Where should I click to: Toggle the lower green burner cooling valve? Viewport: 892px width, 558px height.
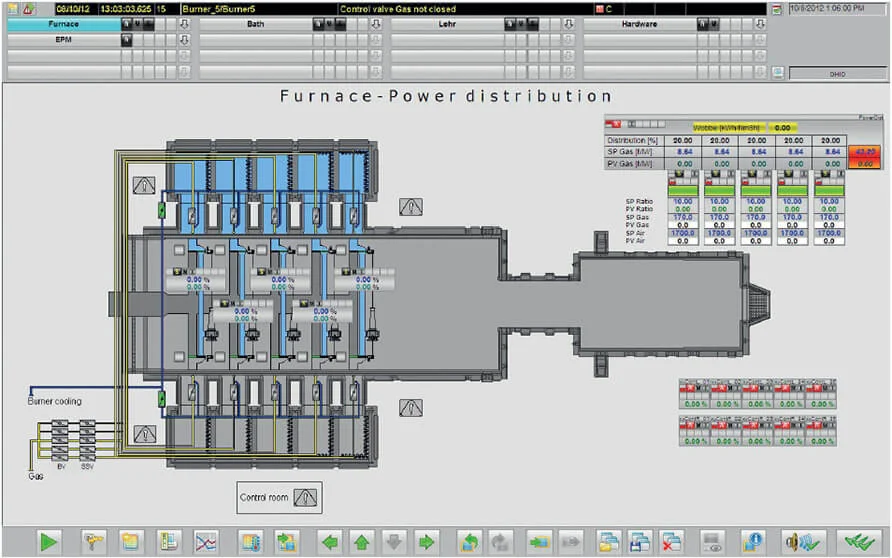pyautogui.click(x=162, y=399)
